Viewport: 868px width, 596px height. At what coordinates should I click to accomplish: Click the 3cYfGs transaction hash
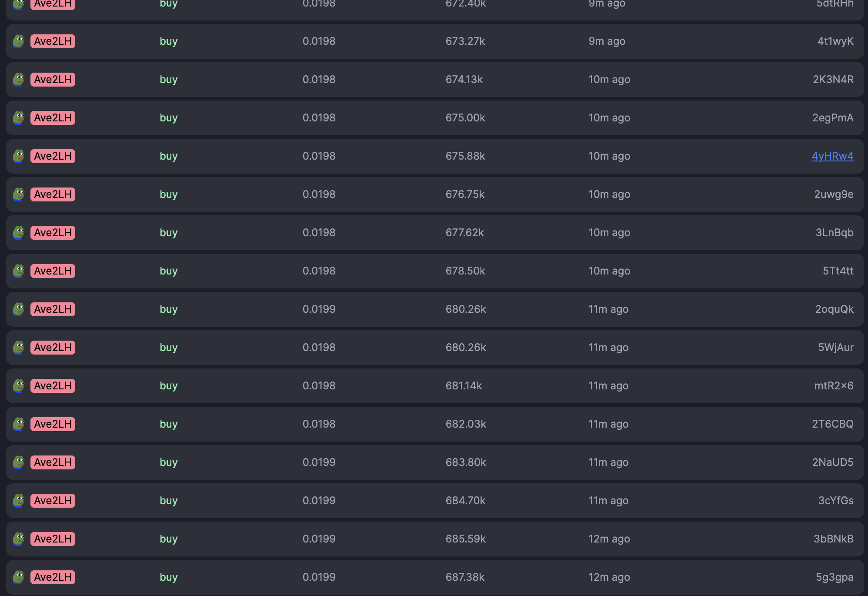tap(835, 501)
